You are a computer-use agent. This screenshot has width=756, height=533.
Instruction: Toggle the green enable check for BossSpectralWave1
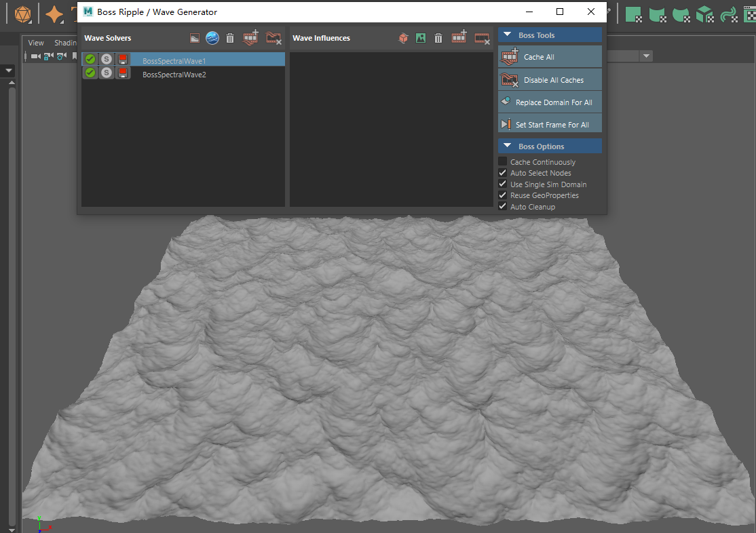[x=90, y=59]
